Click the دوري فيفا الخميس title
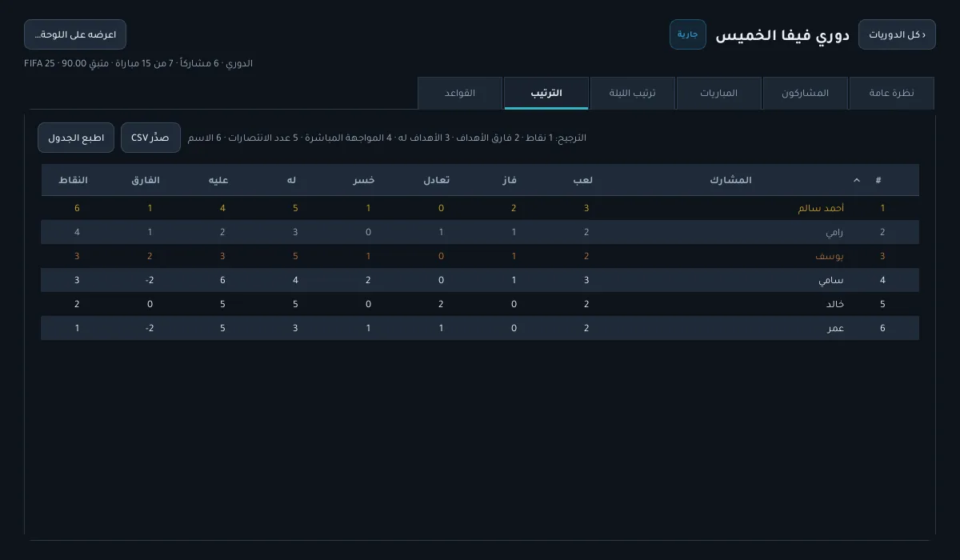Image resolution: width=960 pixels, height=560 pixels. 782,35
